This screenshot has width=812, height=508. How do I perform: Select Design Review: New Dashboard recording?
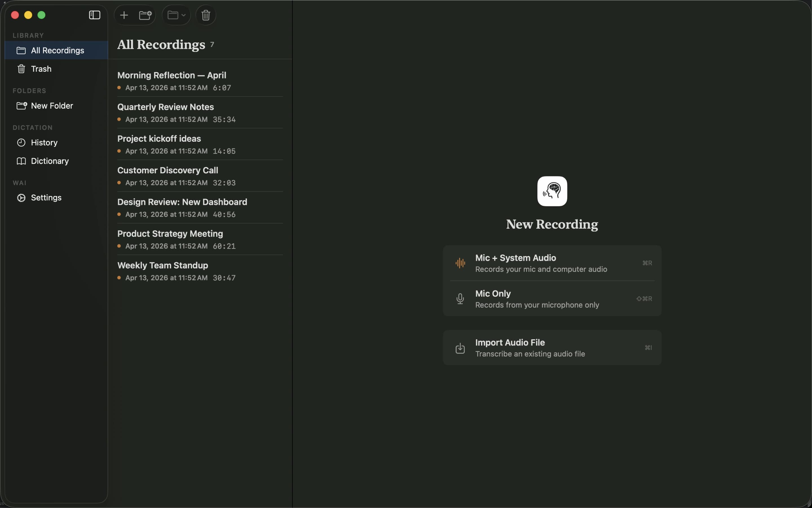tap(200, 208)
